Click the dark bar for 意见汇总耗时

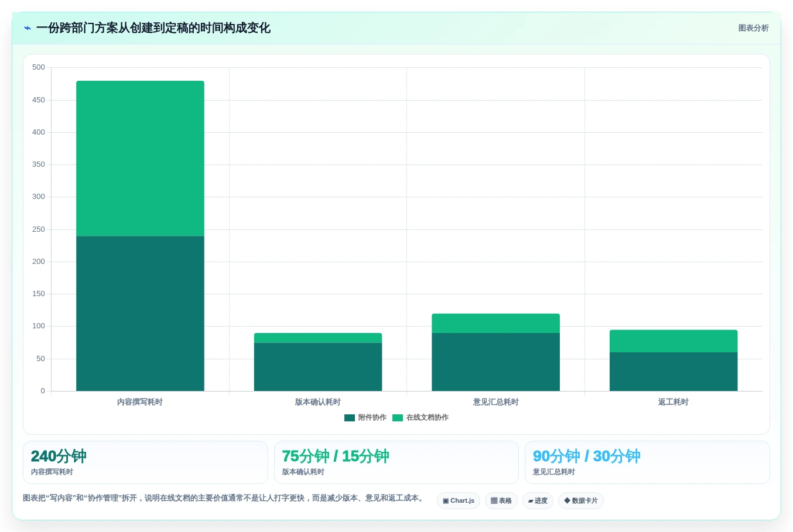496,362
